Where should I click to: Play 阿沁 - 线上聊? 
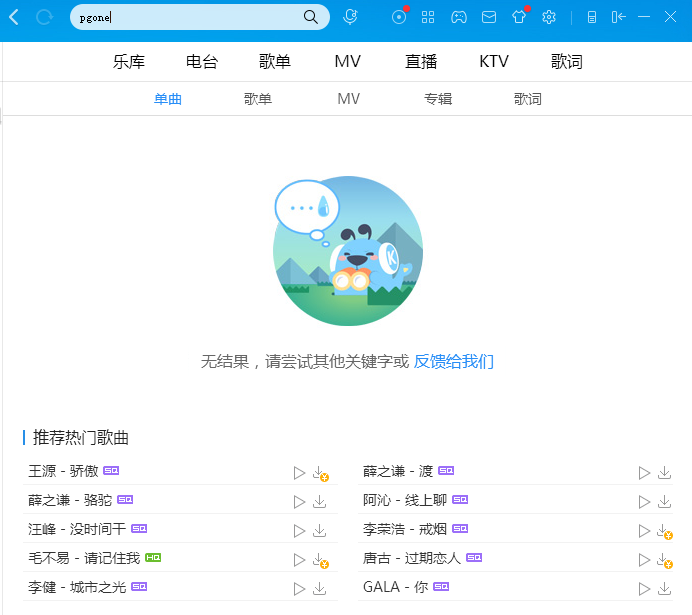(x=644, y=502)
